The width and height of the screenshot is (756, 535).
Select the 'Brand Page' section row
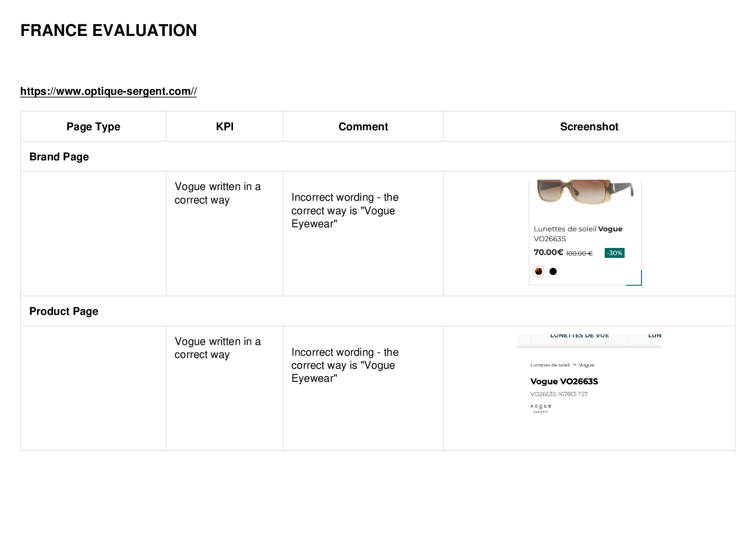(378, 156)
